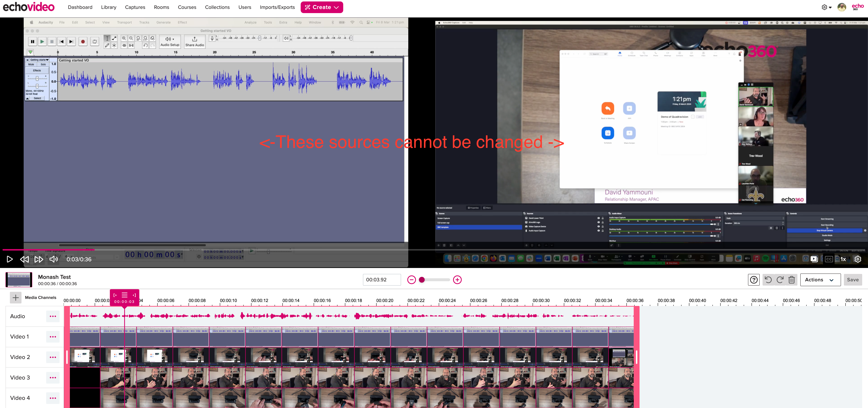This screenshot has height=408, width=868.
Task: Click the play button in video player
Action: [10, 259]
